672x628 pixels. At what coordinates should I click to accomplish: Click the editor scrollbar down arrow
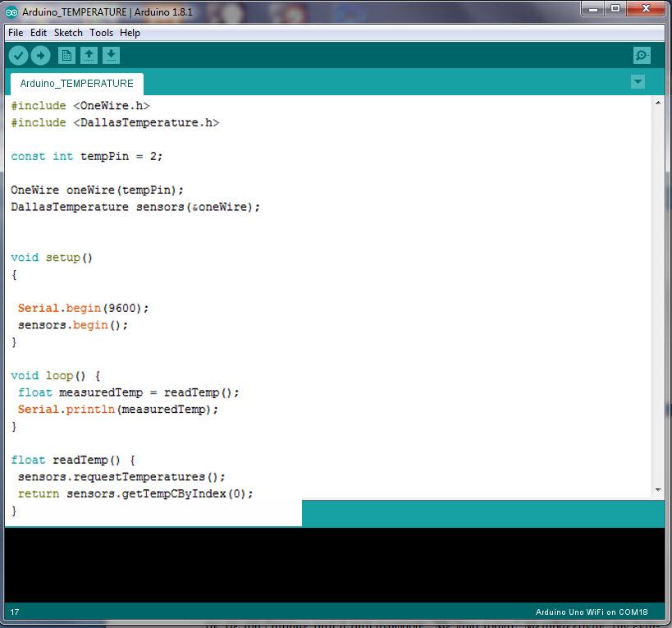click(658, 489)
